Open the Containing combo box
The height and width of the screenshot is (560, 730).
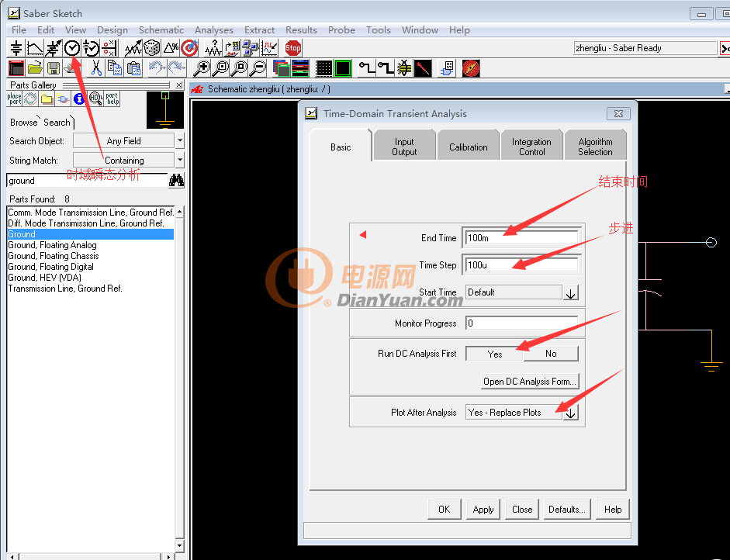tap(124, 160)
